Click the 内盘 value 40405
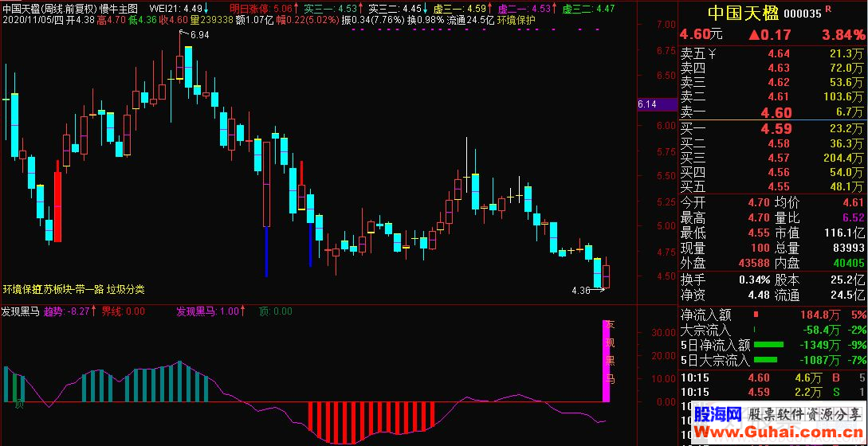The height and width of the screenshot is (446, 868). (x=847, y=263)
